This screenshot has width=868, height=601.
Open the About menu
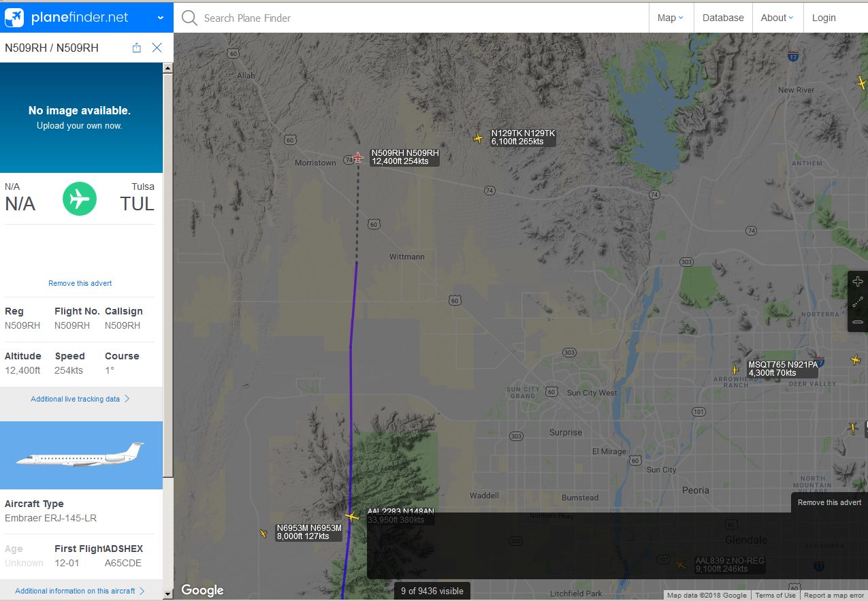coord(777,18)
